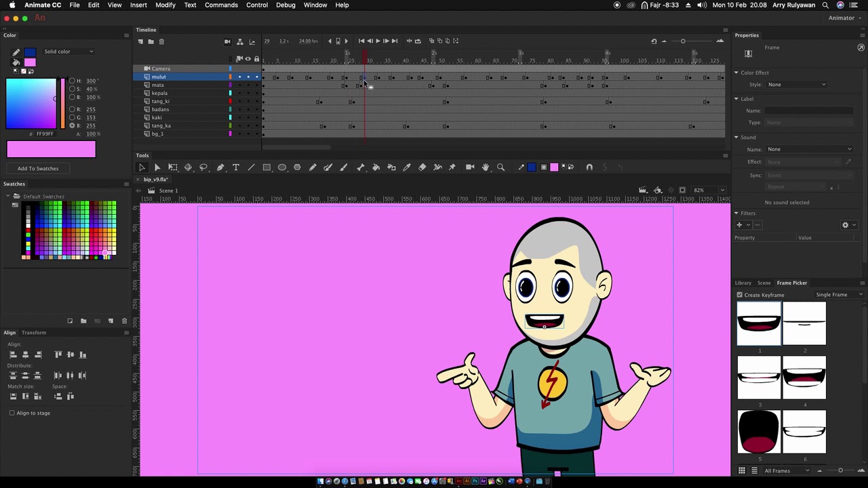Select mouth frame 5 thumbnail

pyautogui.click(x=759, y=432)
